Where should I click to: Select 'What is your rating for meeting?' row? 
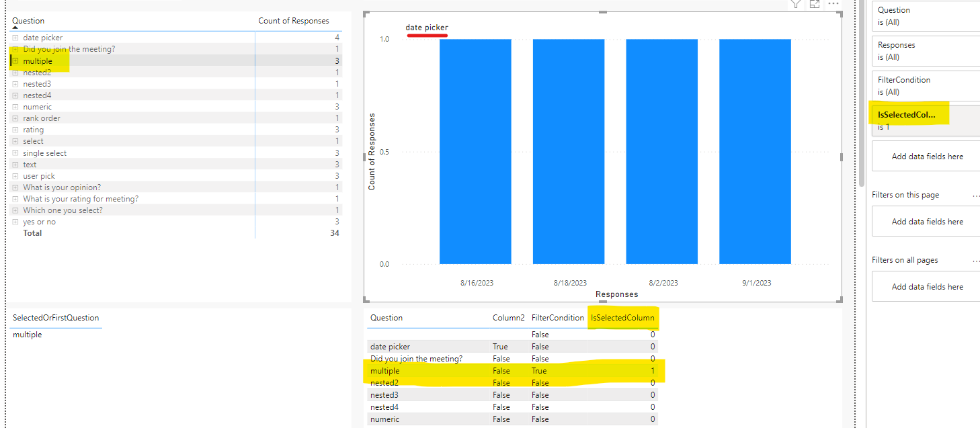pos(81,199)
